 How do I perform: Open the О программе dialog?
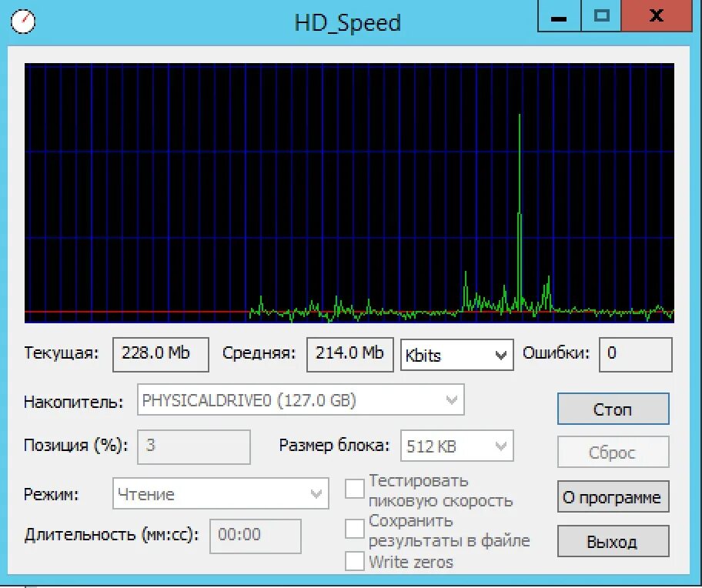(613, 496)
